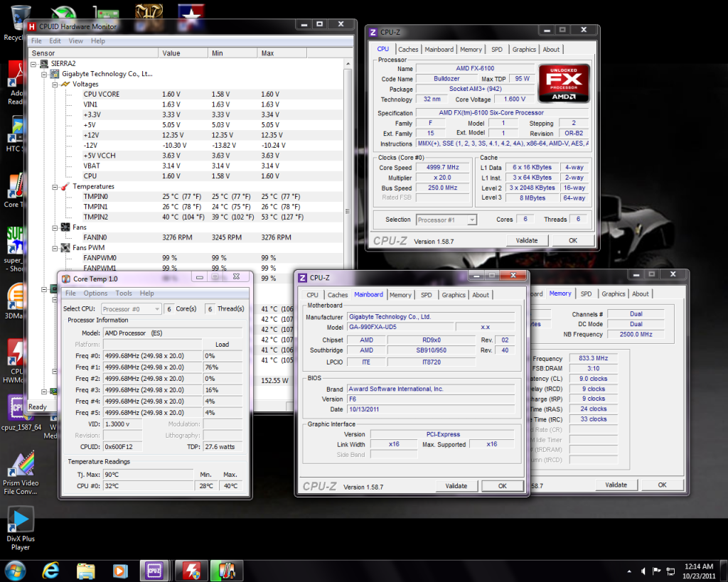Launch Internet Explorer from the taskbar
Image resolution: width=728 pixels, height=582 pixels.
[50, 571]
